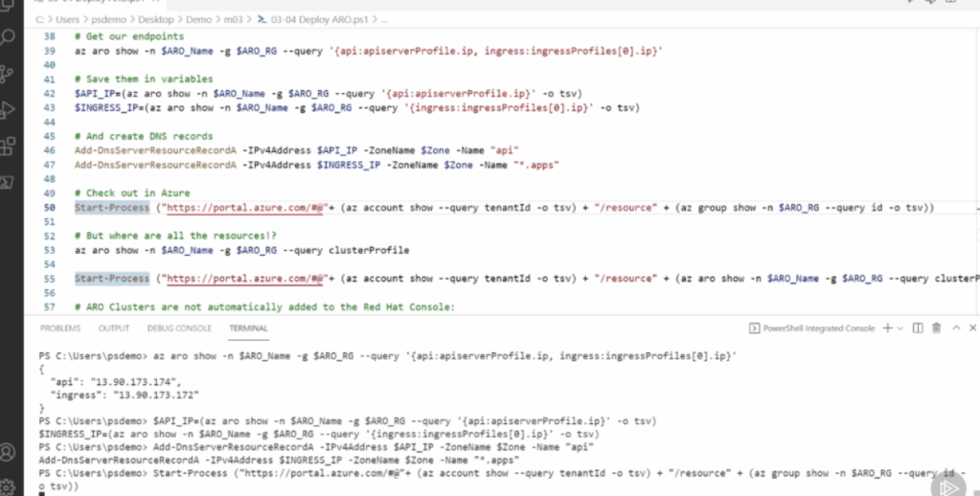Click $API_IP variable on line 42
The height and width of the screenshot is (496, 980).
click(x=95, y=94)
